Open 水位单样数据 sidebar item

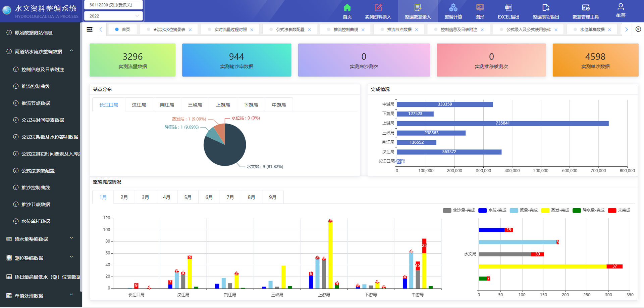36,221
